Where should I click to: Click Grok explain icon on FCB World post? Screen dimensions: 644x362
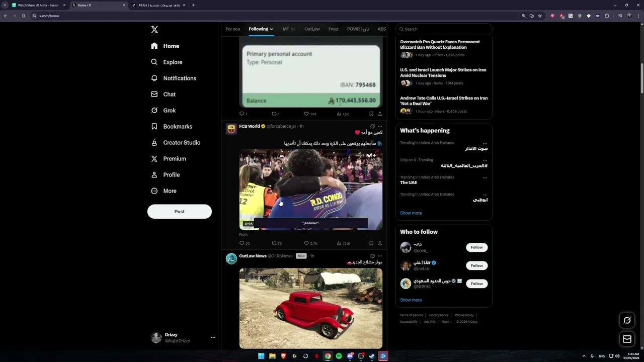point(372,126)
